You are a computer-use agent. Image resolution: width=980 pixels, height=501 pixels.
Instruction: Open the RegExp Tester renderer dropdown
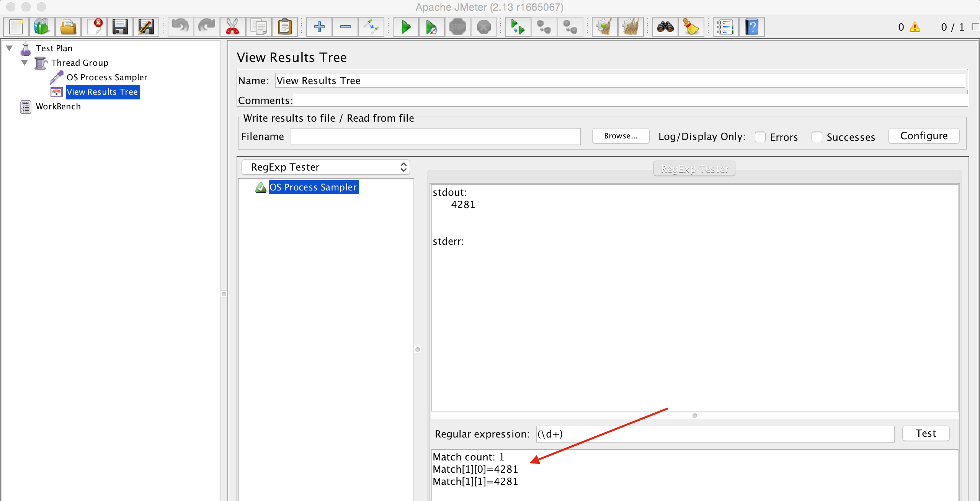(x=326, y=167)
